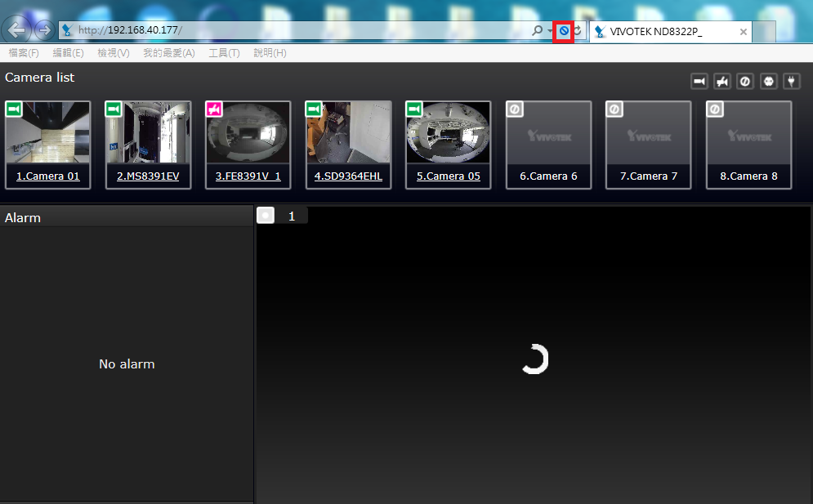Toggle the square button beside view 1
Screen dimensions: 813x504
(x=266, y=216)
